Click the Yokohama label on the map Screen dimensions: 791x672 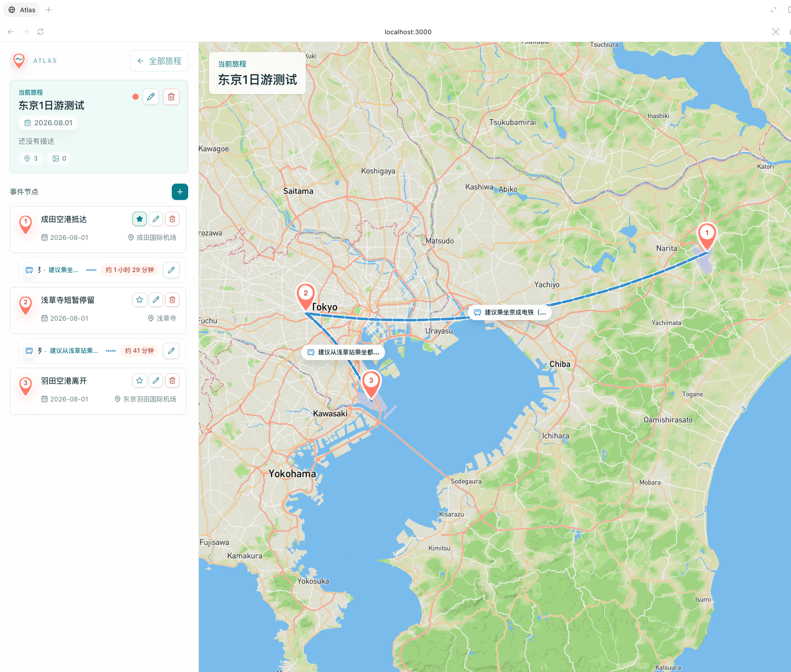[x=292, y=474]
